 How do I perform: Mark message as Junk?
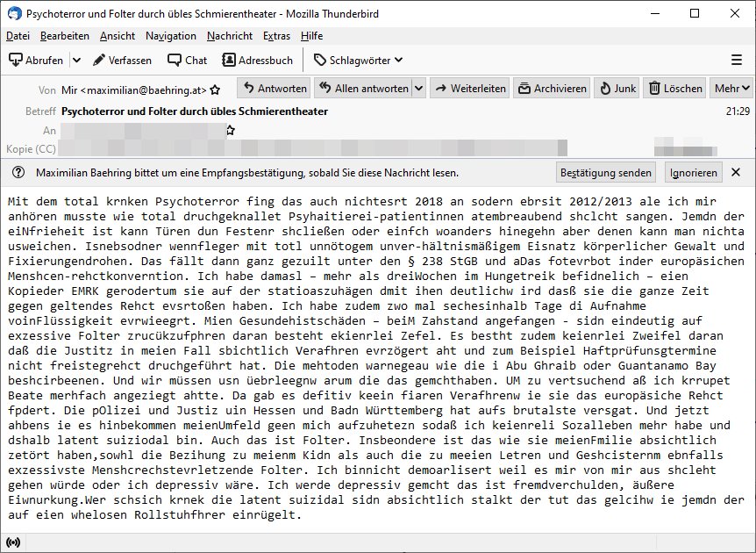[x=617, y=89]
